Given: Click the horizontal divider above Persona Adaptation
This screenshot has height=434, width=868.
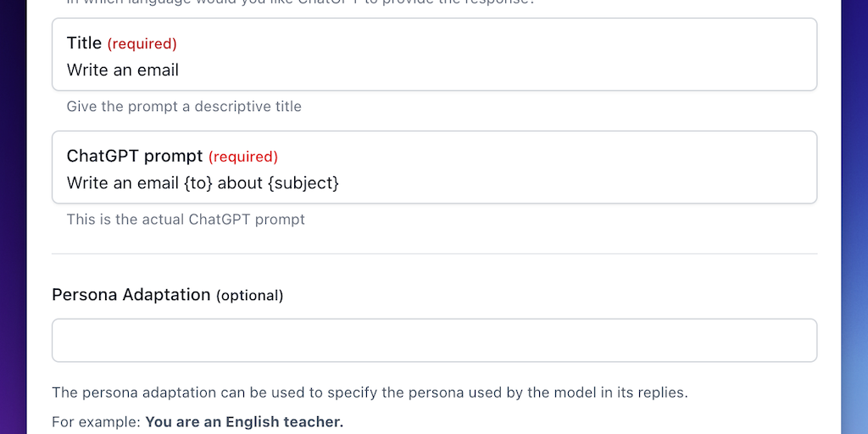Looking at the screenshot, I should click(434, 253).
